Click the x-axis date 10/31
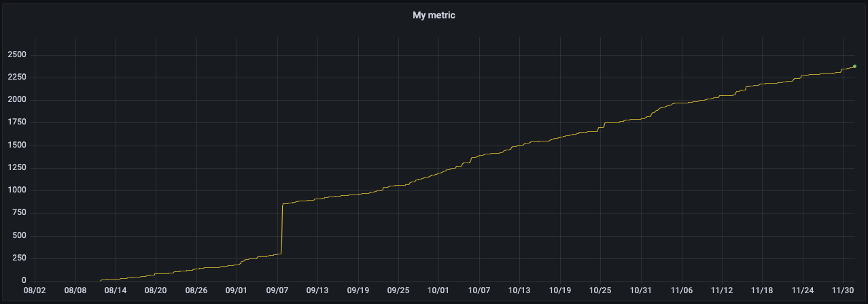 (641, 290)
